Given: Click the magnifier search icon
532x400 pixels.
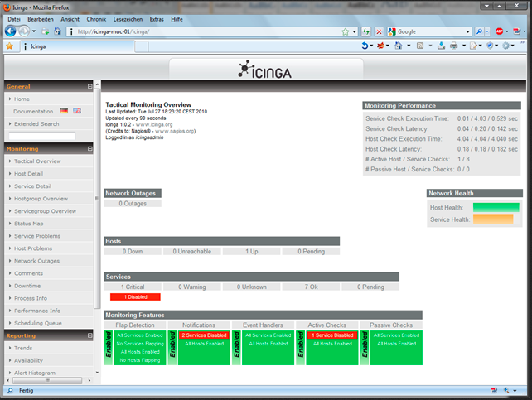Looking at the screenshot, I should point(479,31).
